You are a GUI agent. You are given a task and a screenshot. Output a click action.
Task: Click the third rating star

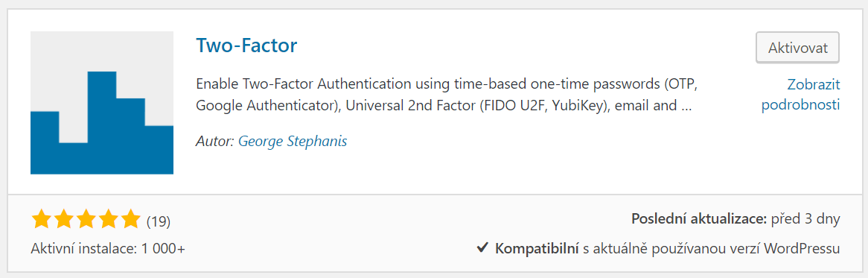86,220
